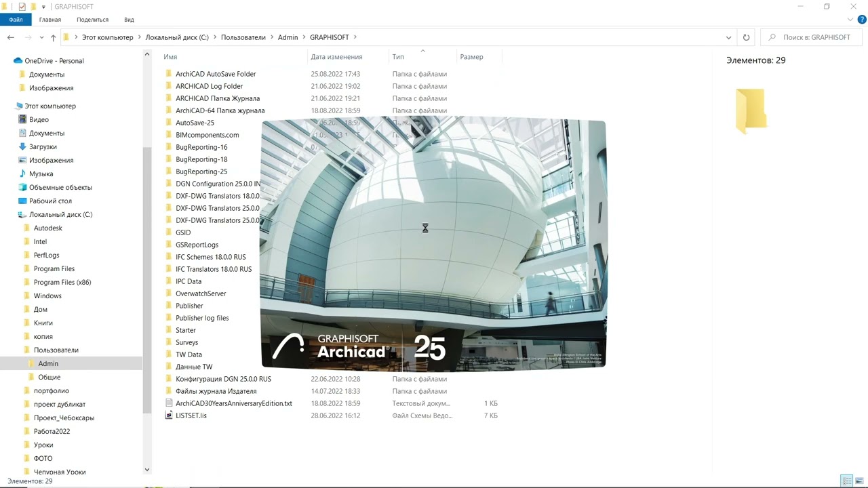Refresh the GRAPHISOFT folder view
Screen dimensions: 868x488
coord(746,37)
